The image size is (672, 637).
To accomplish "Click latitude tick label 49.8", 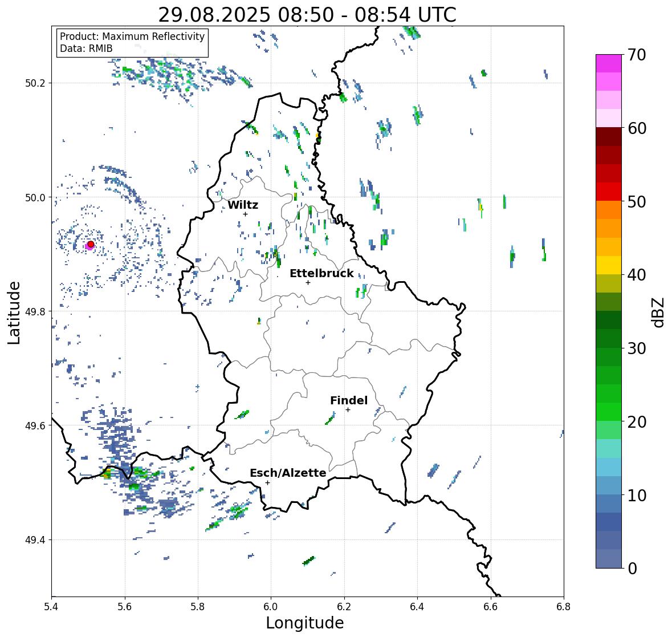I will (x=35, y=311).
